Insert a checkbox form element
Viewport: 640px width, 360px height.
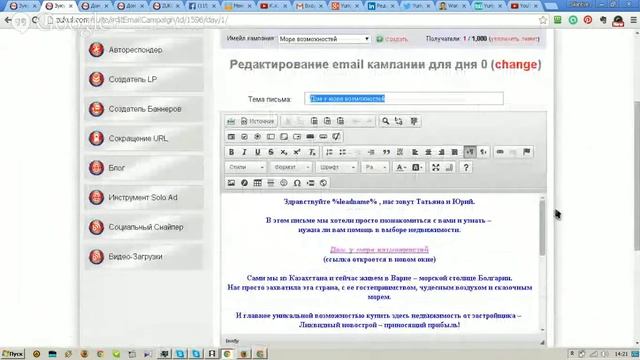point(244,137)
